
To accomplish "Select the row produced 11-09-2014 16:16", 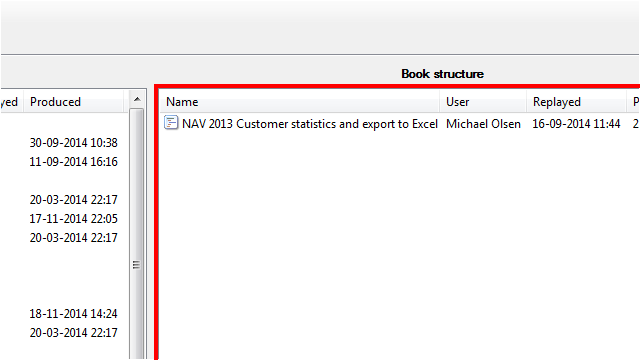I will pyautogui.click(x=73, y=162).
